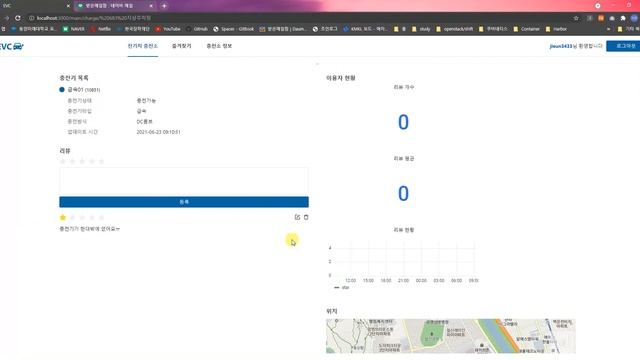
Task: Open the NAVER bookmark
Action: (x=74, y=29)
